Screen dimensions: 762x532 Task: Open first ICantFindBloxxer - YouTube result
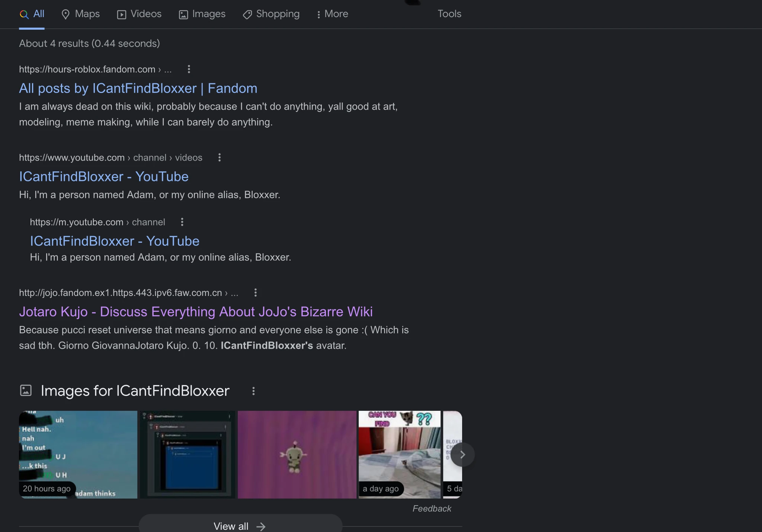[104, 177]
